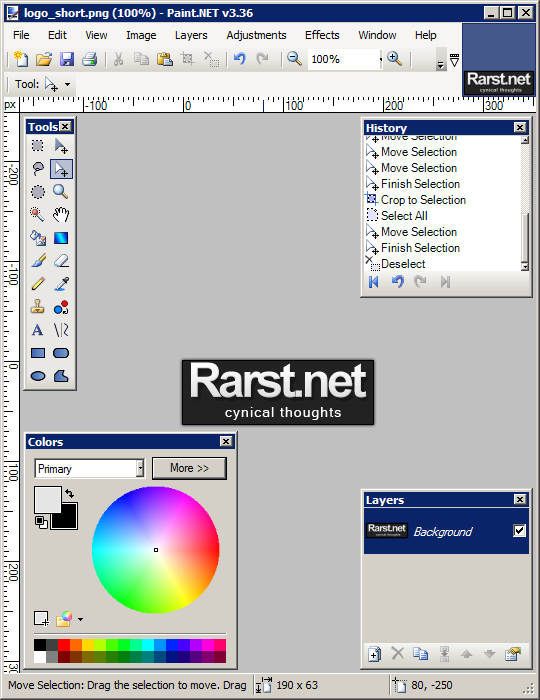Click the secondary black color swatch
Screen dimensions: 540x700
[x=67, y=518]
